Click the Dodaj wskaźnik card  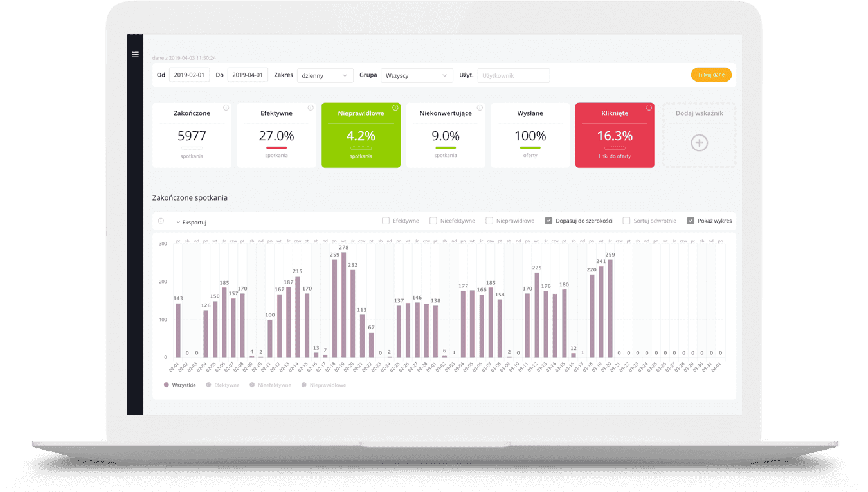click(700, 135)
